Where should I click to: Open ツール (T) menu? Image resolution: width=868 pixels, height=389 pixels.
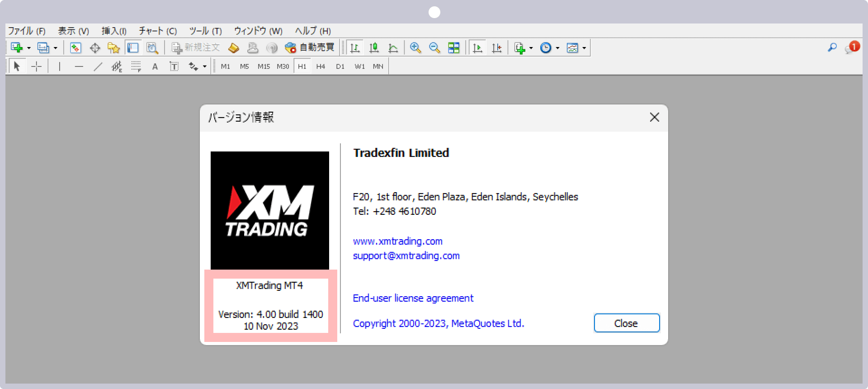click(x=205, y=31)
